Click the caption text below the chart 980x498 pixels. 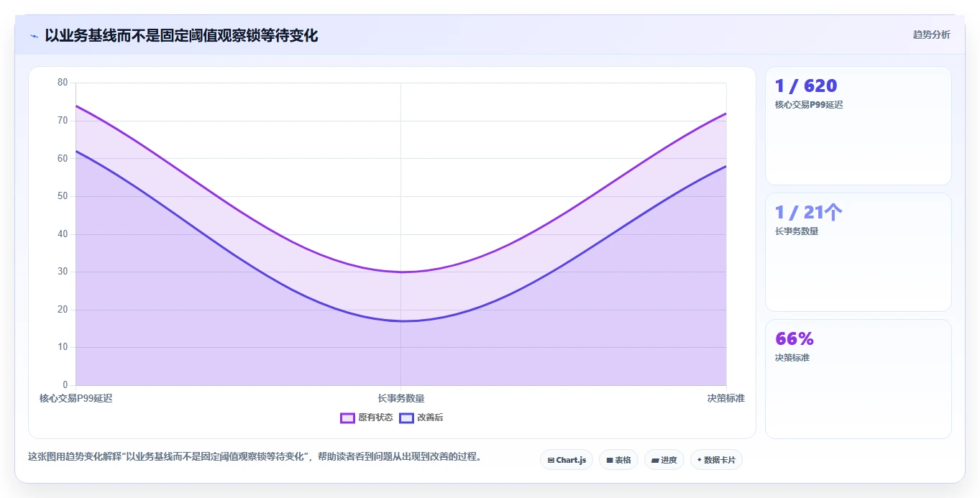pyautogui.click(x=254, y=456)
